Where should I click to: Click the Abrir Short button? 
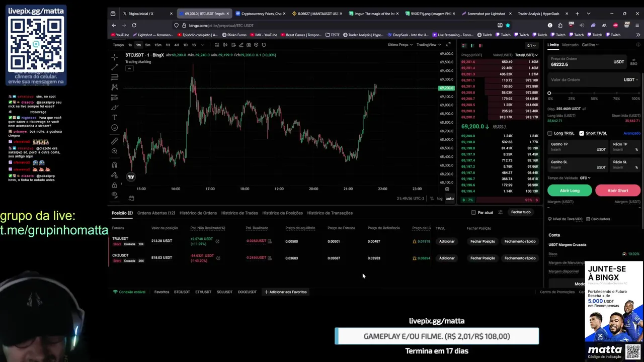(618, 191)
